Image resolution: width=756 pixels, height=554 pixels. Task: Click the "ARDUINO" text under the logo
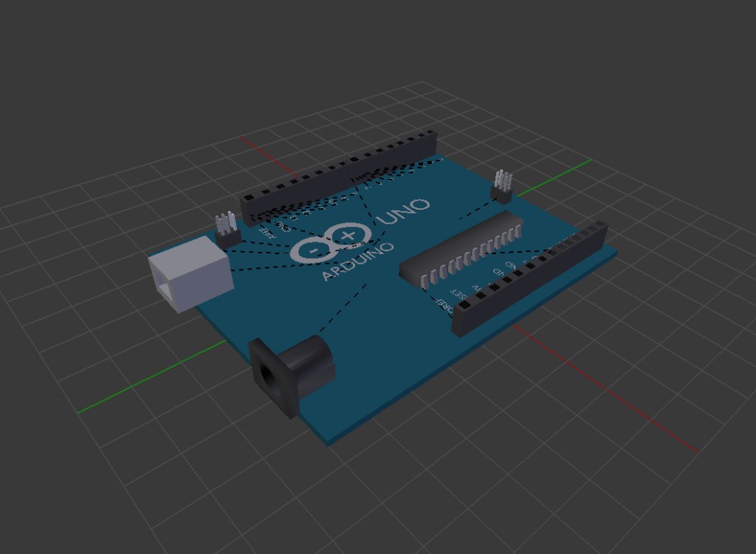(357, 261)
